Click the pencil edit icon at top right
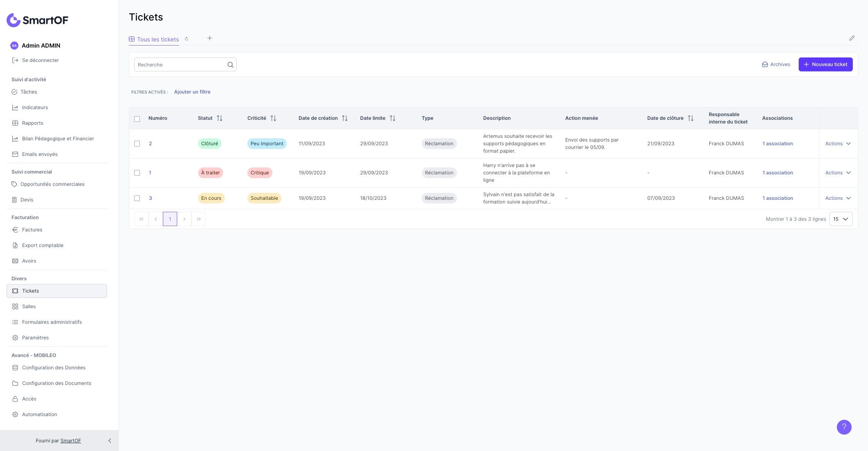868x451 pixels. click(x=852, y=38)
